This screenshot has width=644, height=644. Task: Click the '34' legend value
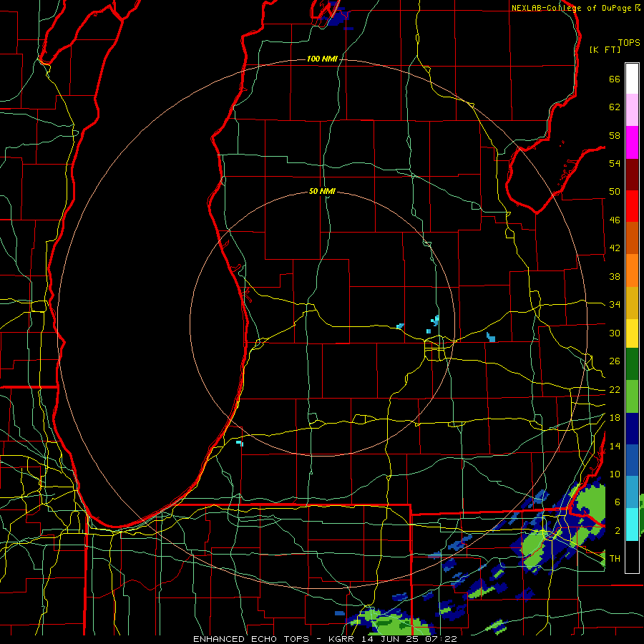click(x=615, y=305)
